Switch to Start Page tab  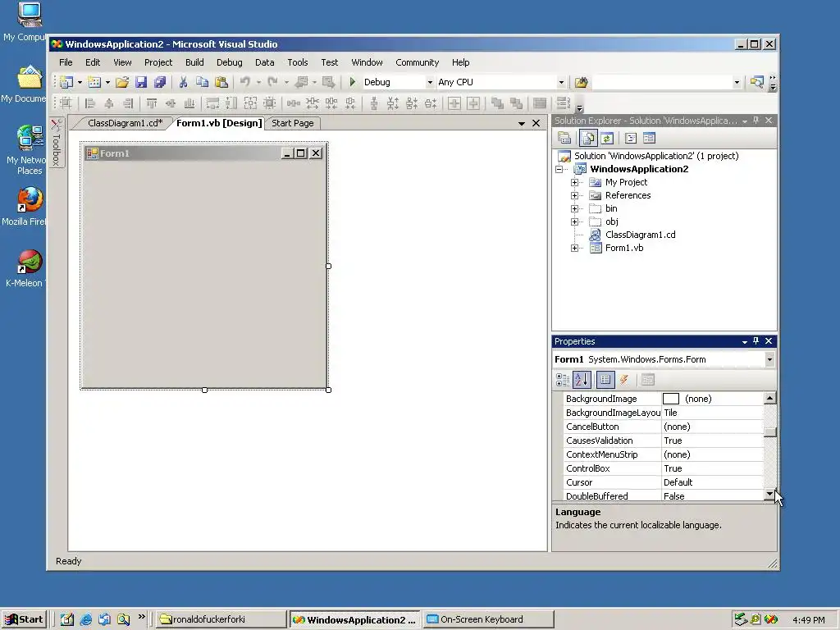pyautogui.click(x=293, y=123)
